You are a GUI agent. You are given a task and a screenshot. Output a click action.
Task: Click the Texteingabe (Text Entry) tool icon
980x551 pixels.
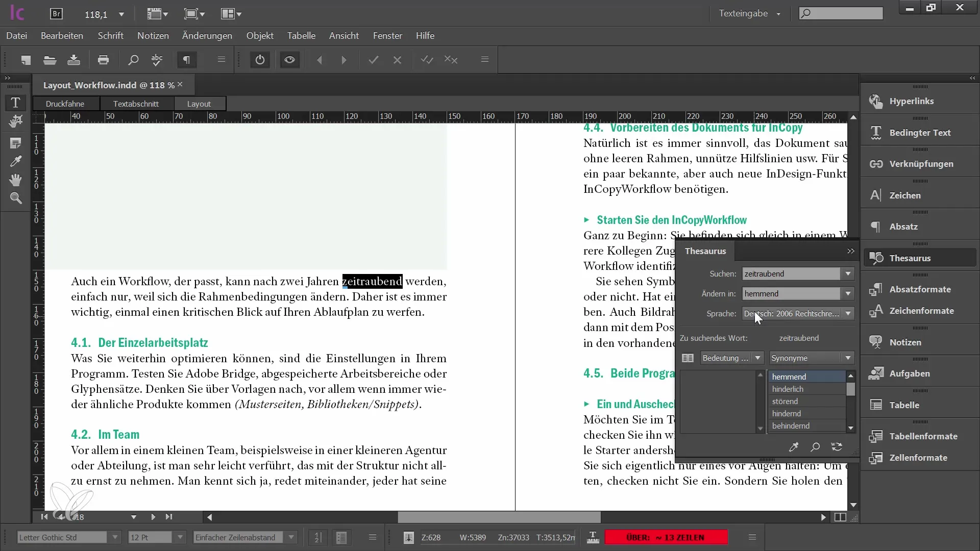pos(15,101)
